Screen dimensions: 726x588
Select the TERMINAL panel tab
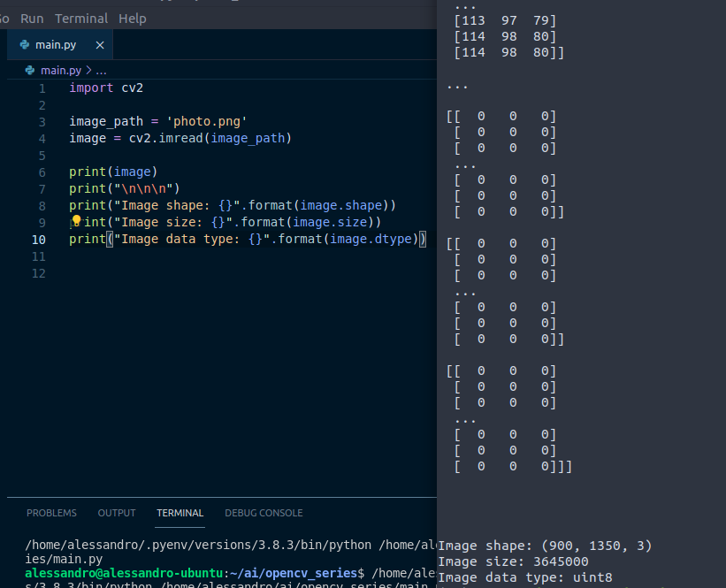[x=180, y=513]
